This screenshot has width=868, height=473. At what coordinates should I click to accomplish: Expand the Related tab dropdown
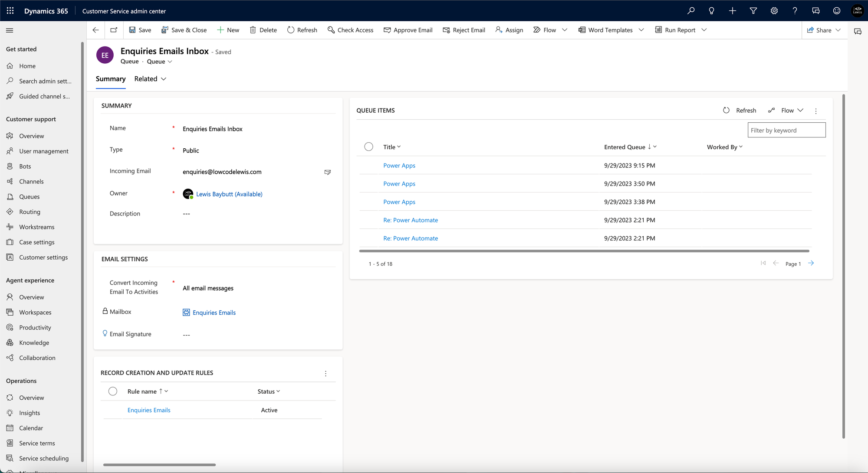(164, 79)
